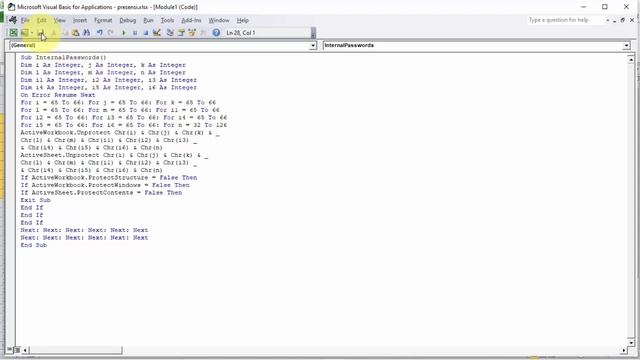Screen dimensions: 640x360
Task: Click the Break pause icon
Action: coord(135,33)
